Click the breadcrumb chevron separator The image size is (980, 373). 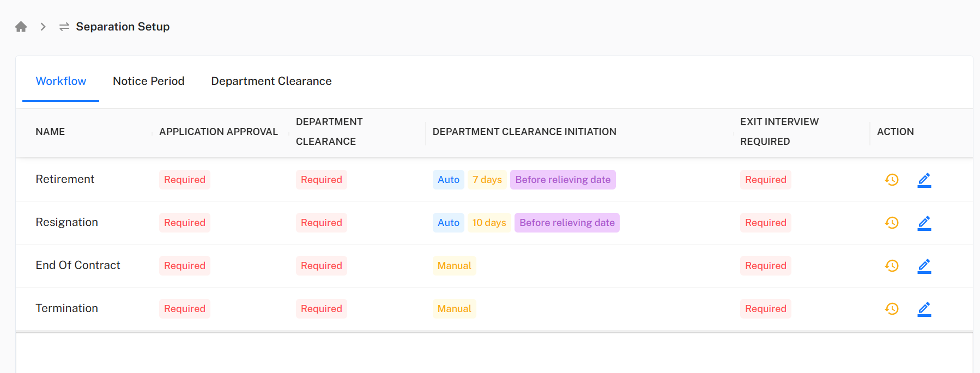tap(43, 27)
